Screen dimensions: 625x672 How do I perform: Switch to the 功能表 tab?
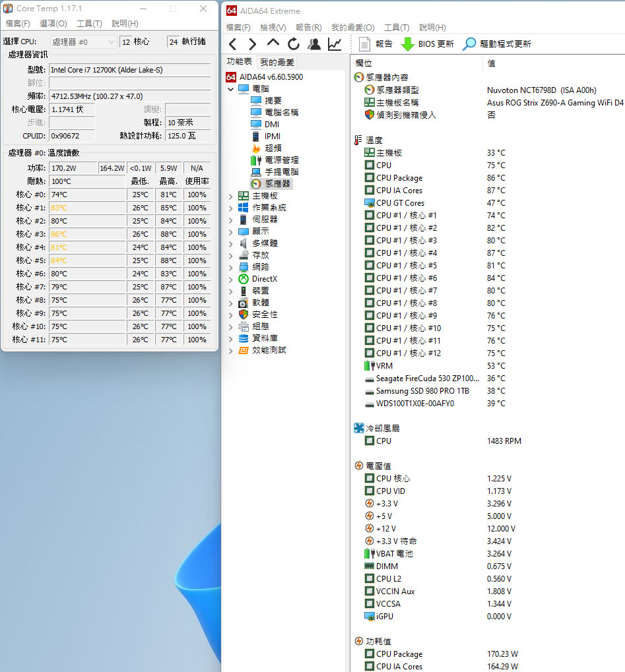pyautogui.click(x=240, y=62)
